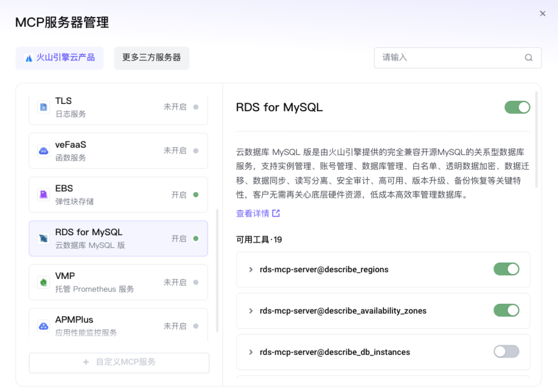Open the 更多三方服务器 tab

(x=152, y=58)
